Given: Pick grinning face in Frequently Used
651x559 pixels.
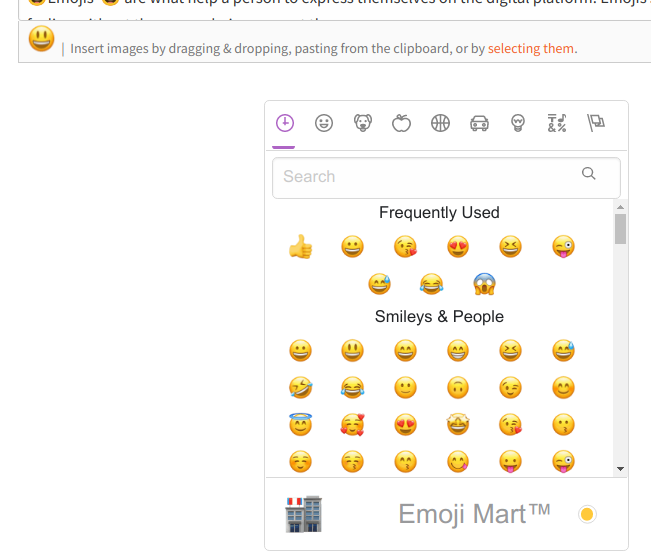Looking at the screenshot, I should tap(352, 247).
